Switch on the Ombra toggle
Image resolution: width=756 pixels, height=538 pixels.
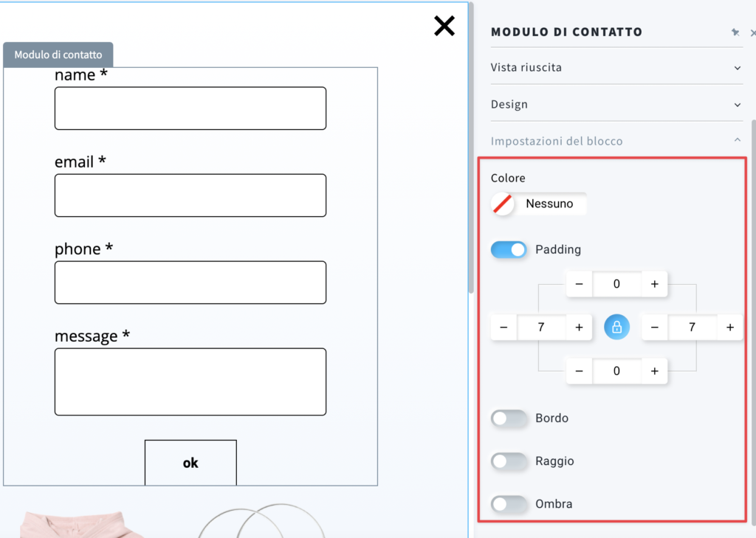coord(509,504)
